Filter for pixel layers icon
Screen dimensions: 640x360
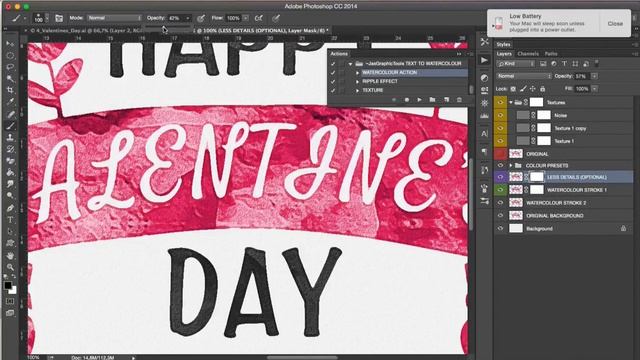543,64
